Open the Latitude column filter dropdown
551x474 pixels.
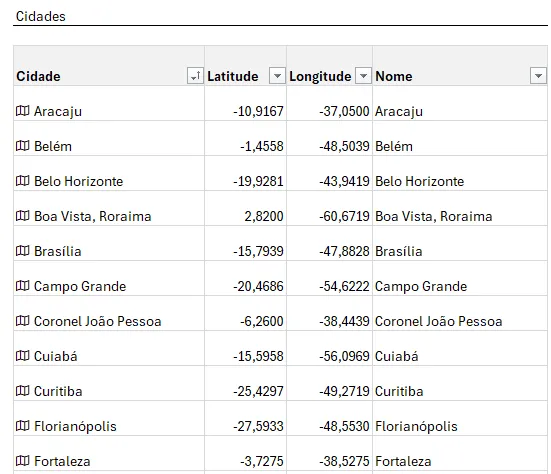point(277,76)
